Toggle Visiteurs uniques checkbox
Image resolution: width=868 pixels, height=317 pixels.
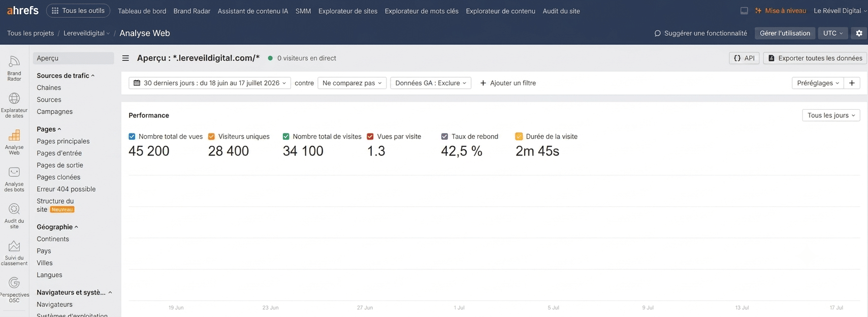point(212,137)
